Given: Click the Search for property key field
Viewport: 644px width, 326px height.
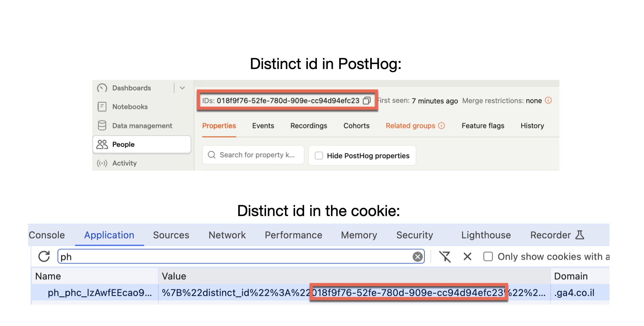Looking at the screenshot, I should click(x=253, y=155).
